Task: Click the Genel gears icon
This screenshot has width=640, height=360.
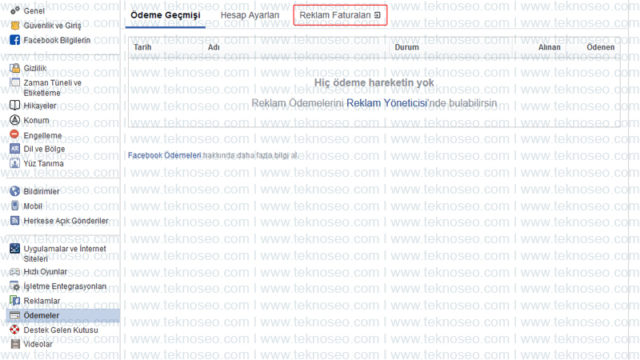Action: point(15,10)
